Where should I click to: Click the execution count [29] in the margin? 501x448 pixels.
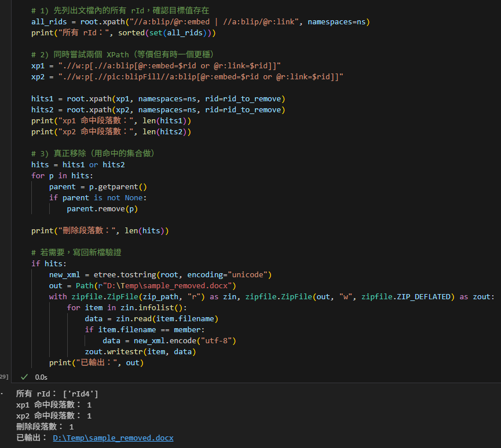[4, 376]
